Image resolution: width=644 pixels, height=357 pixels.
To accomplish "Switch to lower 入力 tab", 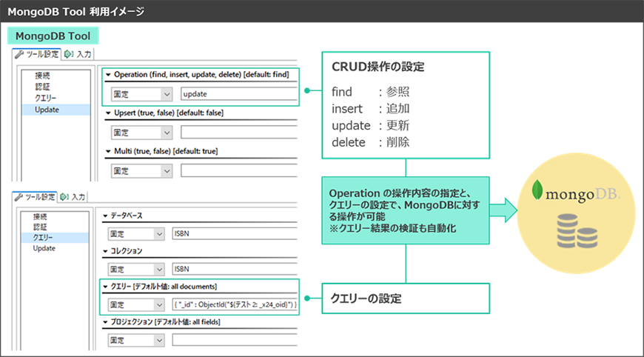I will tap(73, 197).
